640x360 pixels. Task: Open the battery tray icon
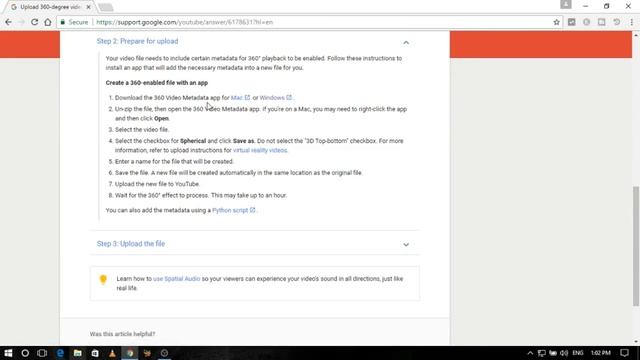coord(553,353)
